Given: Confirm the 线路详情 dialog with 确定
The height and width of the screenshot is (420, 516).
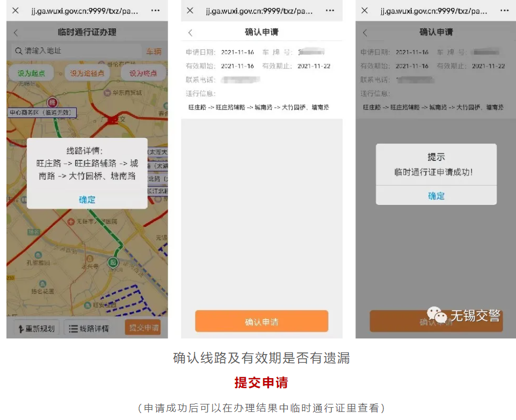Looking at the screenshot, I should tap(87, 200).
